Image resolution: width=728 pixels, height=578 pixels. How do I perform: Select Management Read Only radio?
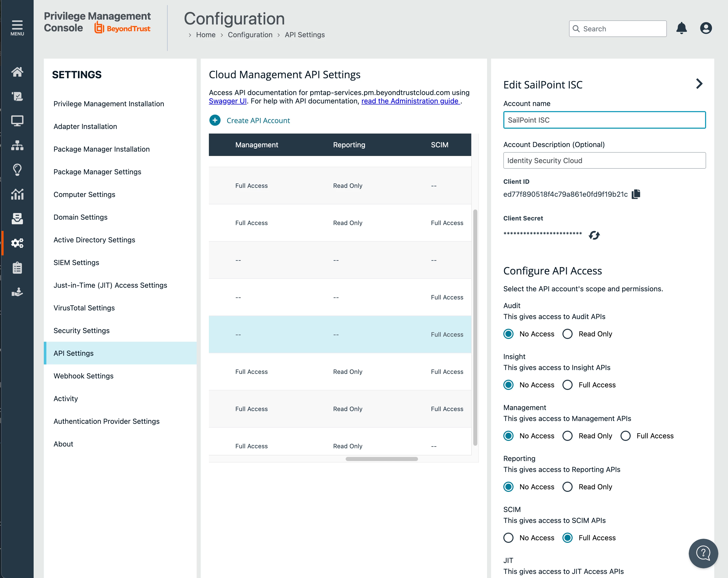pyautogui.click(x=568, y=436)
